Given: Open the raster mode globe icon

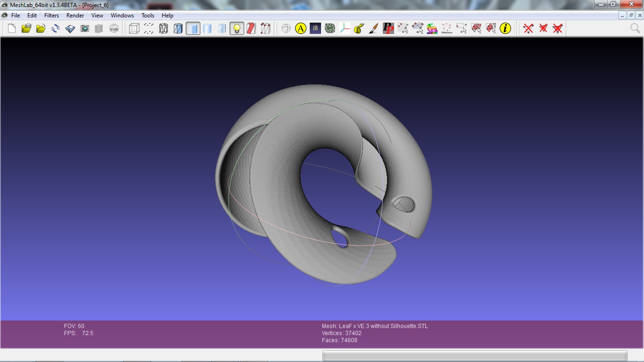Looking at the screenshot, I should 114,29.
